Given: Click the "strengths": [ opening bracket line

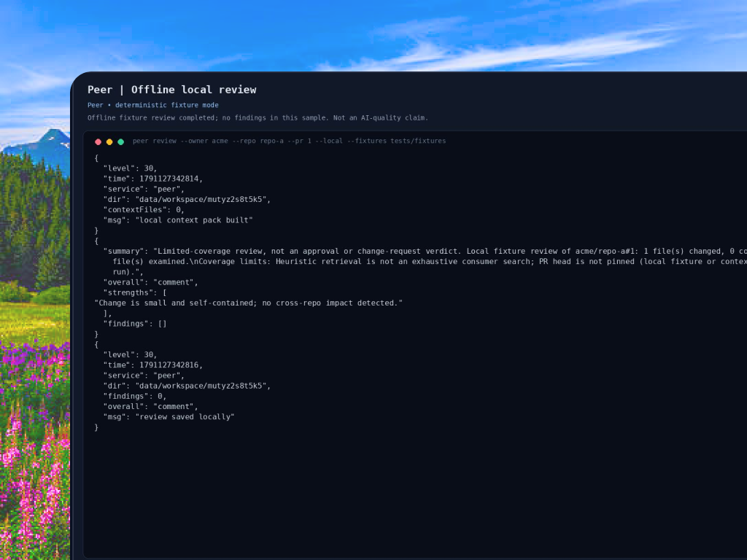Looking at the screenshot, I should pyautogui.click(x=135, y=293).
